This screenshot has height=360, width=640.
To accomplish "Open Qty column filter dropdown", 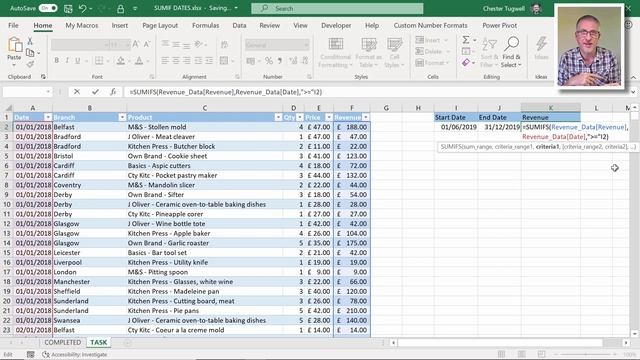I will [x=300, y=117].
